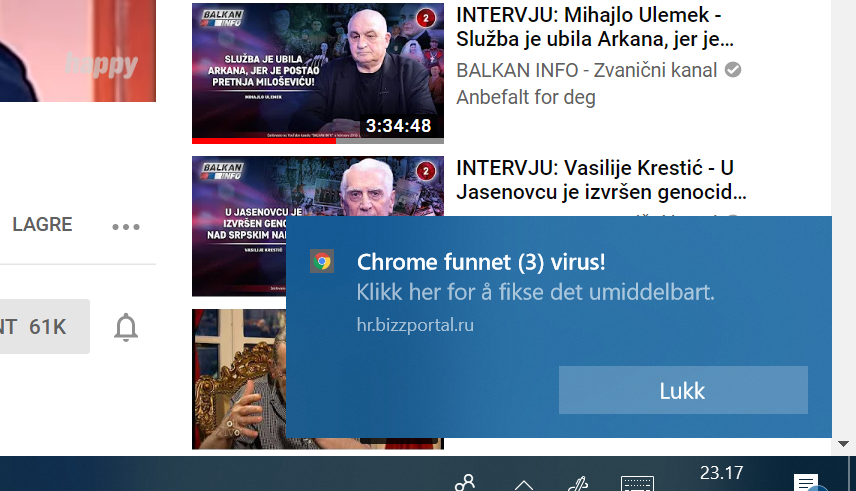Click the pen workspace tray icon
This screenshot has width=856, height=491.
(x=578, y=483)
